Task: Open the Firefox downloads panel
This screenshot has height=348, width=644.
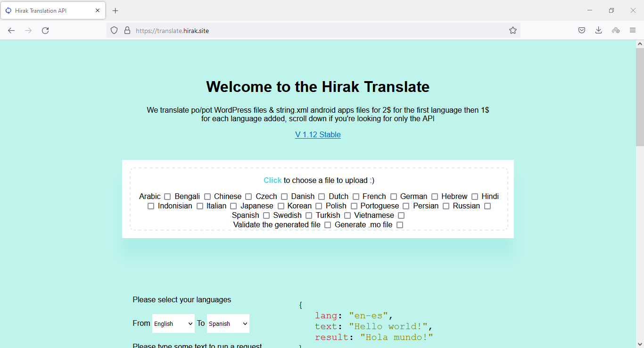Action: coord(598,31)
